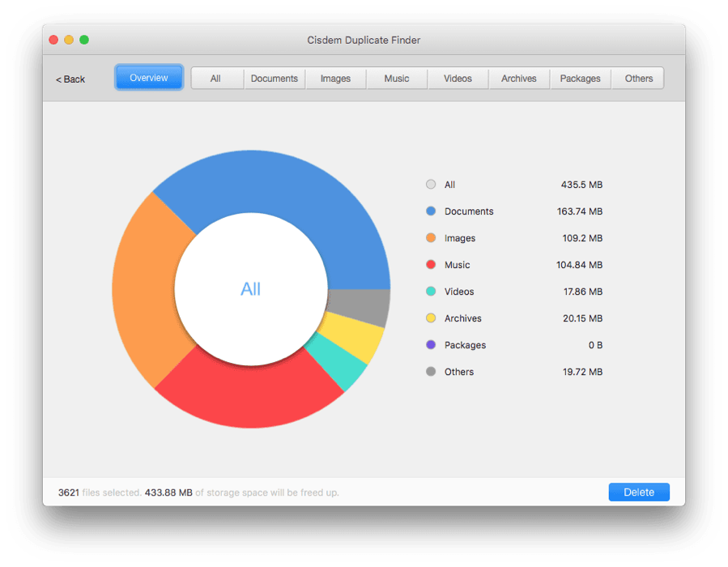This screenshot has height=567, width=728.
Task: Click the Images legend label
Action: (460, 238)
